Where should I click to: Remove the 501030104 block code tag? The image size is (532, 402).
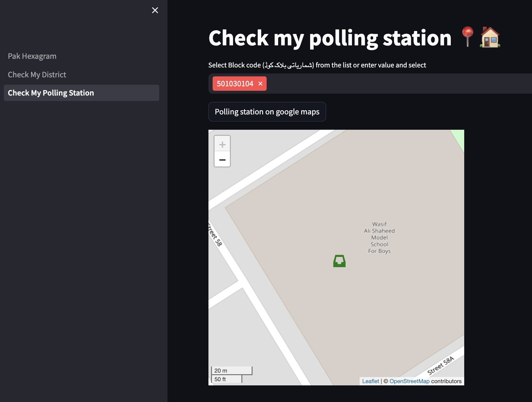pos(261,84)
